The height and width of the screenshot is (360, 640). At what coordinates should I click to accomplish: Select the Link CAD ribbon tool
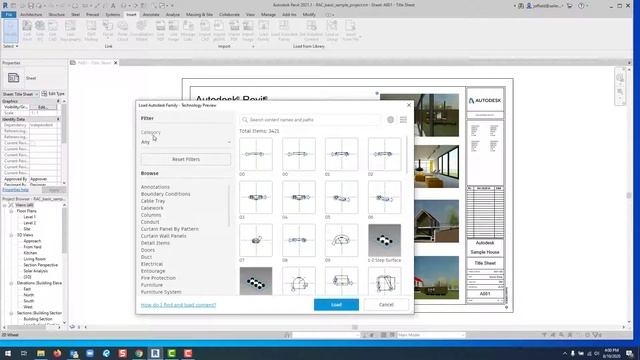click(53, 31)
